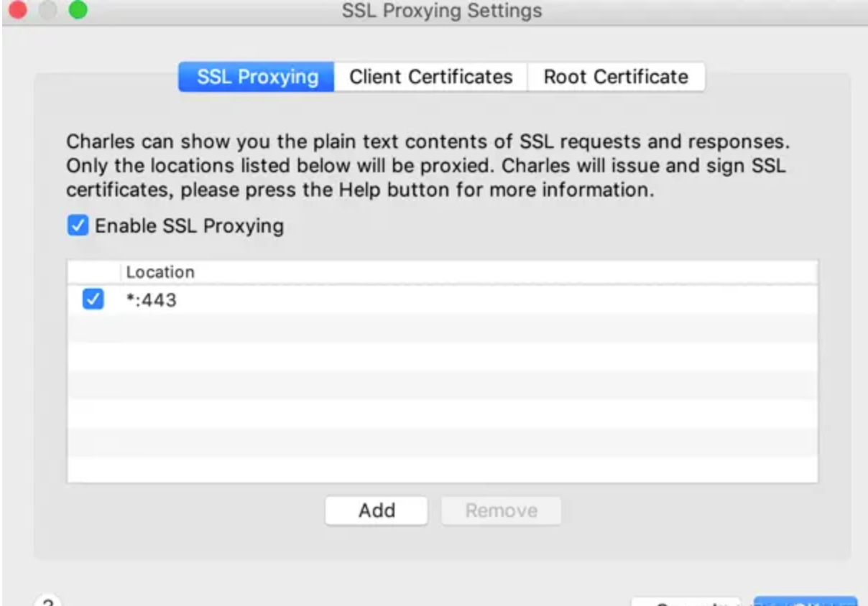This screenshot has height=606, width=868.
Task: Click the Add button
Action: tap(377, 511)
